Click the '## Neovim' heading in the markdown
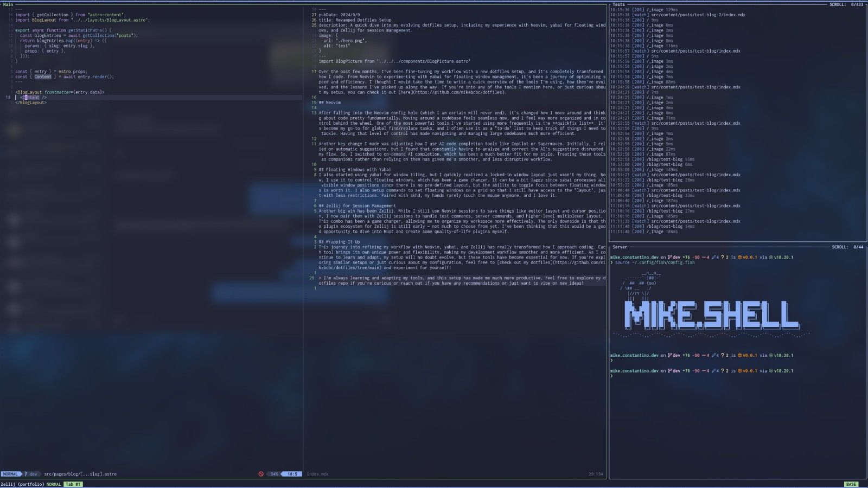 pyautogui.click(x=330, y=102)
